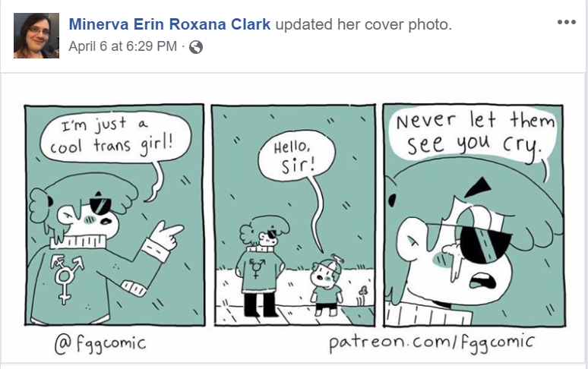Click the kid wearing the propeller hat
The width and height of the screenshot is (588, 369).
(x=327, y=285)
